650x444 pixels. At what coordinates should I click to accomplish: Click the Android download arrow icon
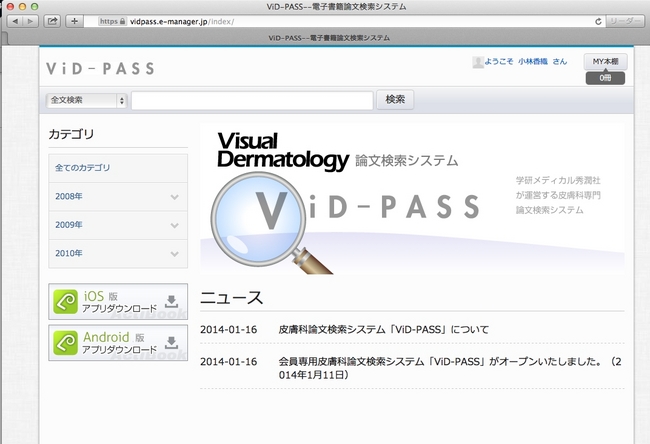click(172, 342)
